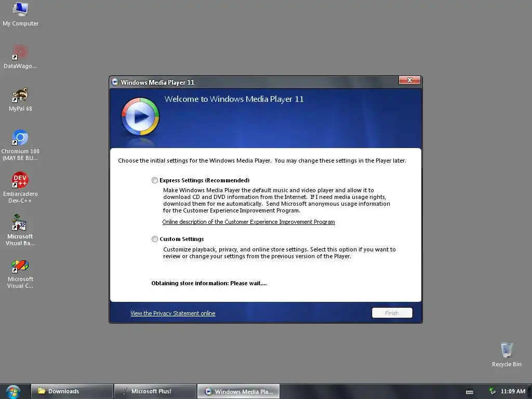
Task: Choose Custom Settings radio button
Action: point(155,239)
